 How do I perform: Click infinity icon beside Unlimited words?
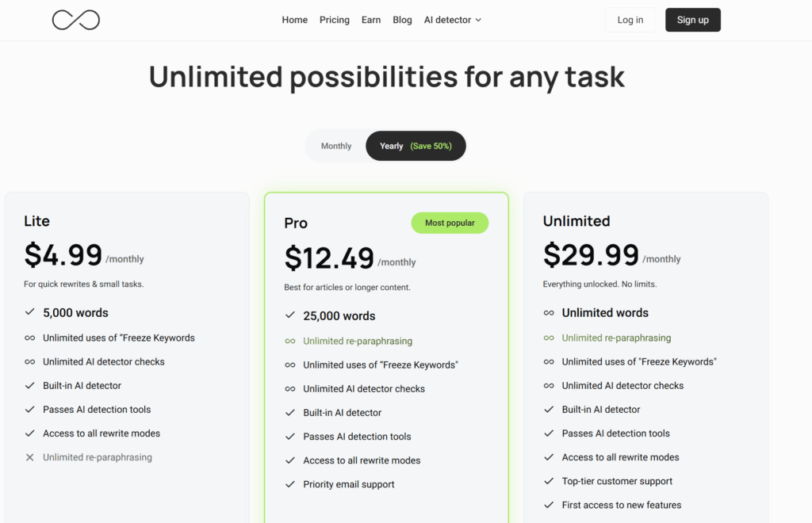pos(549,313)
